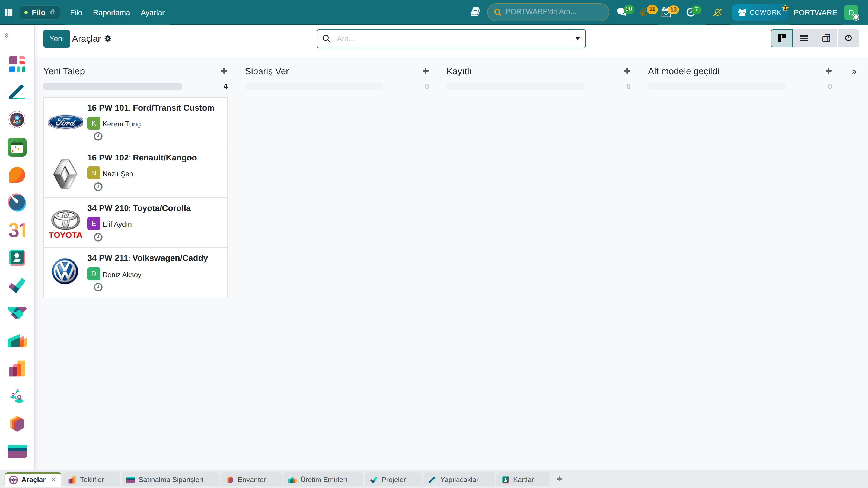Open activity clock on Volkswagen Caddy card
Image resolution: width=868 pixels, height=488 pixels.
(98, 287)
